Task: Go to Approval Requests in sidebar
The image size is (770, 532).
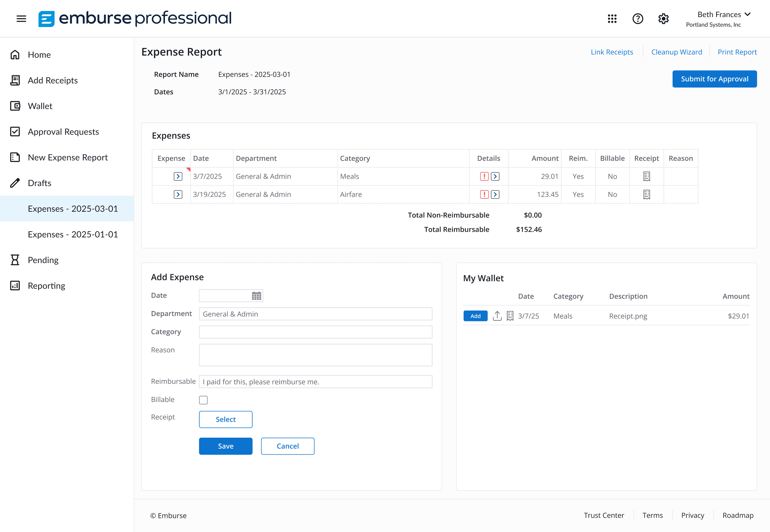Action: (63, 132)
